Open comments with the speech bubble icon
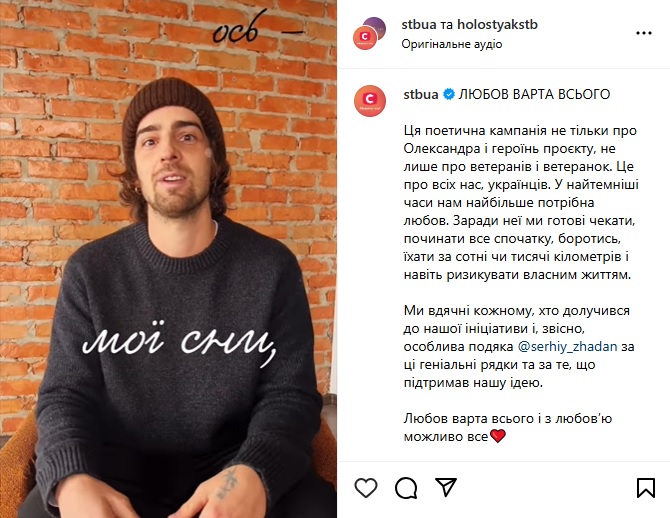 click(406, 488)
